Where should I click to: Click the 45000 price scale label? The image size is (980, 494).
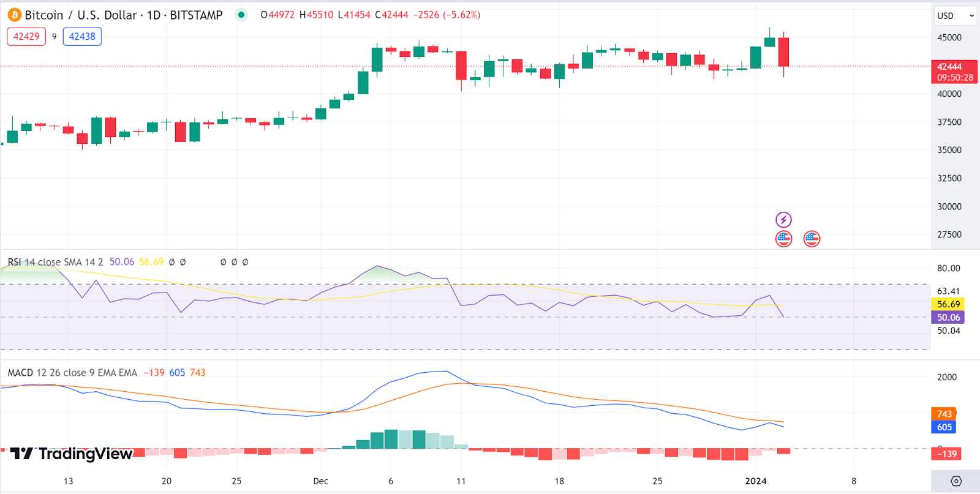pos(949,37)
